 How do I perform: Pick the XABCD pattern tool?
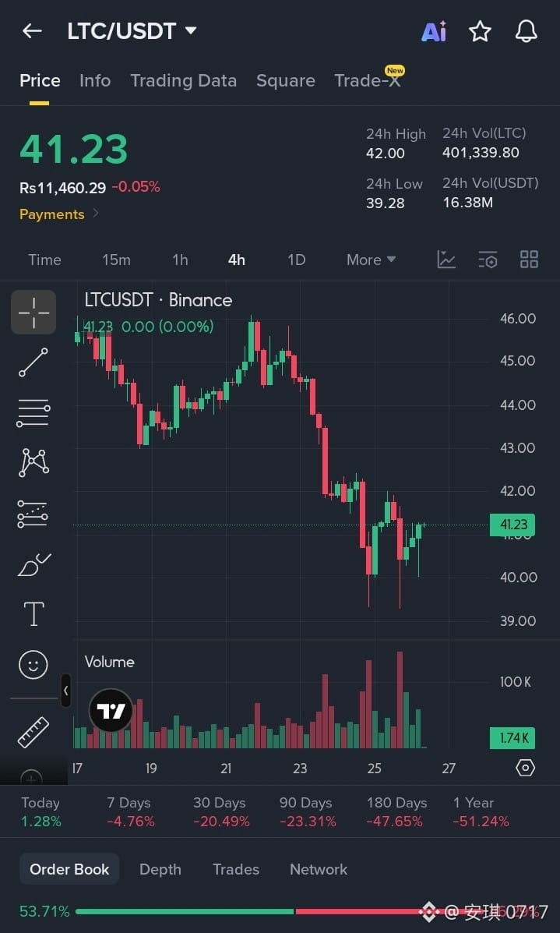[33, 462]
